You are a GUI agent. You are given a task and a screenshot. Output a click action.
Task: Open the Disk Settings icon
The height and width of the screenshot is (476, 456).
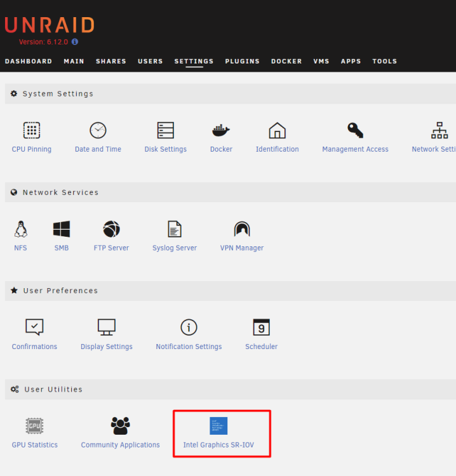coord(166,130)
